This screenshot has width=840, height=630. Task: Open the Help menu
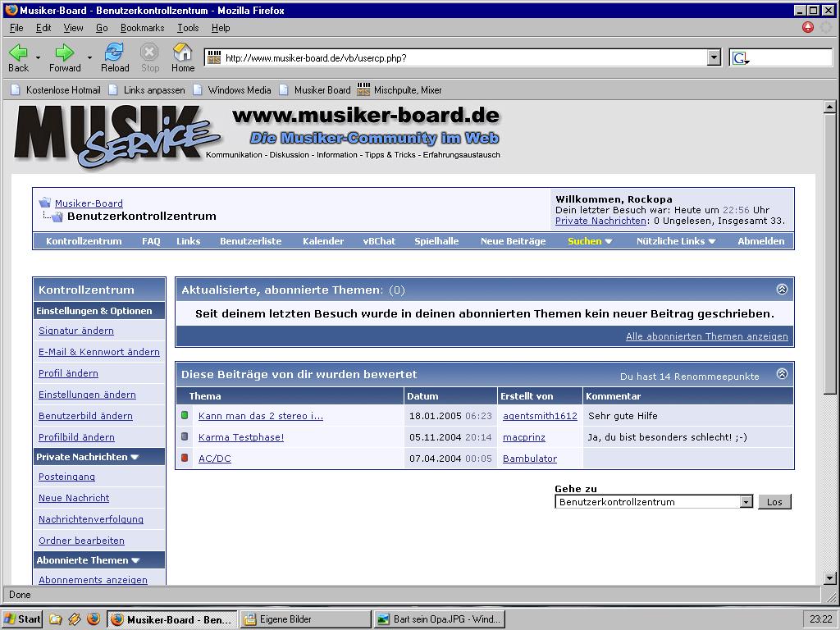[x=220, y=28]
